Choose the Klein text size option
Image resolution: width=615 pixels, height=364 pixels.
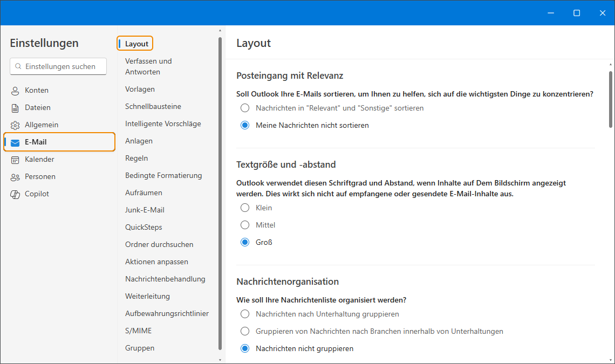click(245, 208)
